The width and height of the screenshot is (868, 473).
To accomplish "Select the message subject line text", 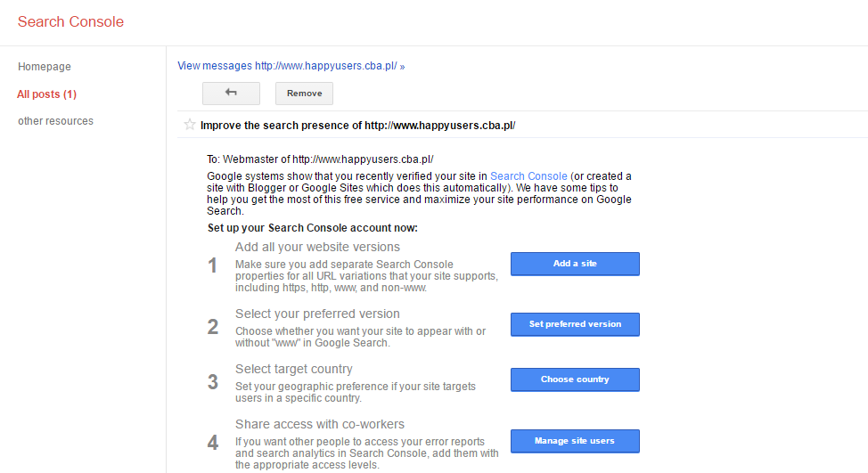I will (x=357, y=126).
